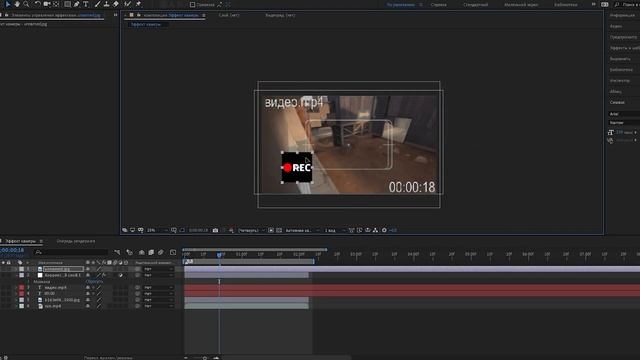Open the composition mini-flowchart button
The image size is (640, 360).
[x=117, y=252]
